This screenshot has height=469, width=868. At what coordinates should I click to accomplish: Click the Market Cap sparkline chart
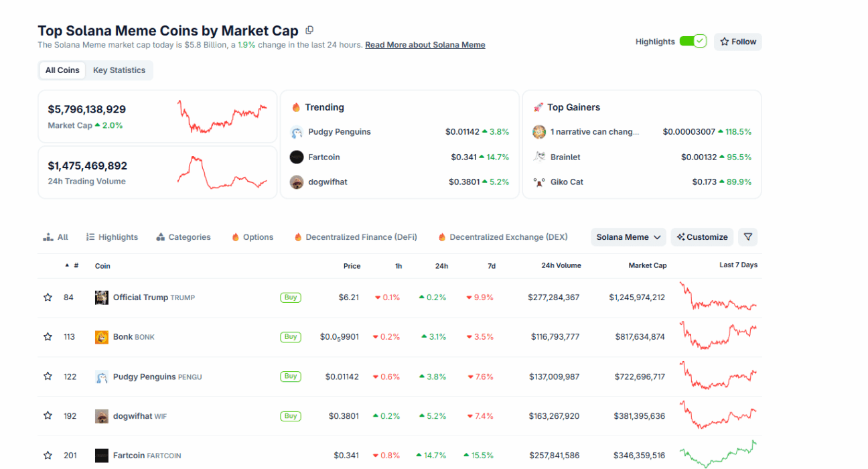point(222,117)
